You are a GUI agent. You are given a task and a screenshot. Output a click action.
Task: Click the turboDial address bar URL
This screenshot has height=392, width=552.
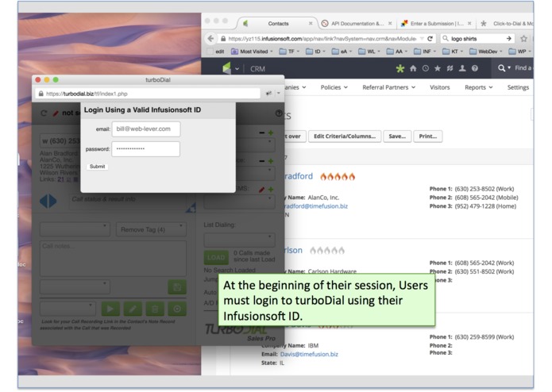(x=87, y=94)
